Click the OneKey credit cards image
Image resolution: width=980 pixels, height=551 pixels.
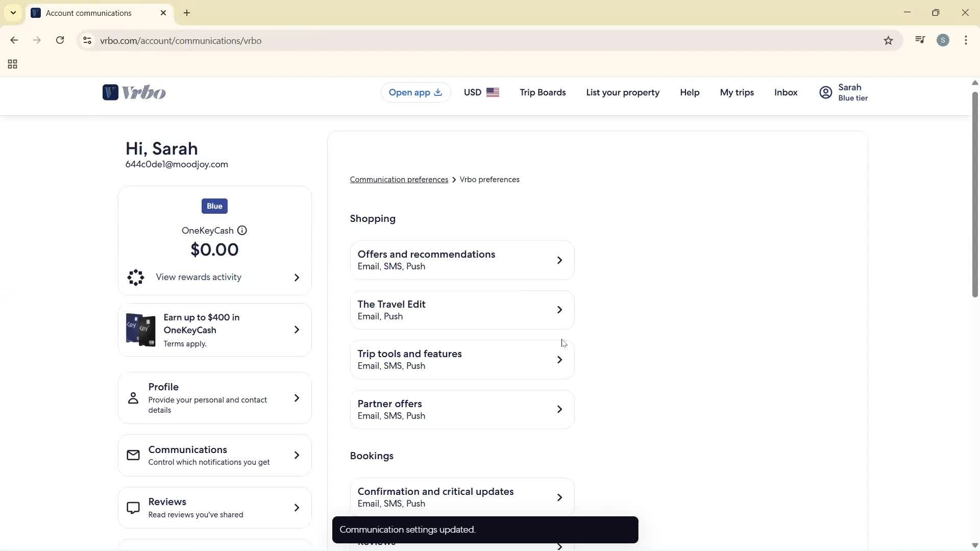point(141,330)
